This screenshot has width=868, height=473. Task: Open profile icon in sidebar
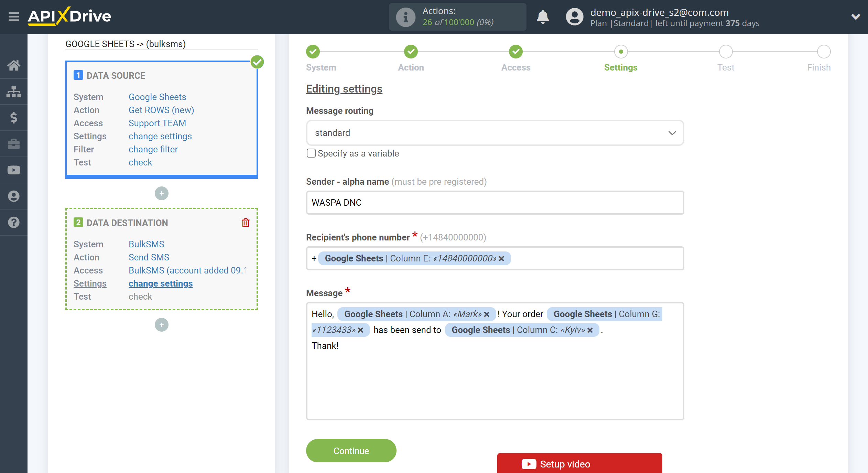[x=14, y=196]
